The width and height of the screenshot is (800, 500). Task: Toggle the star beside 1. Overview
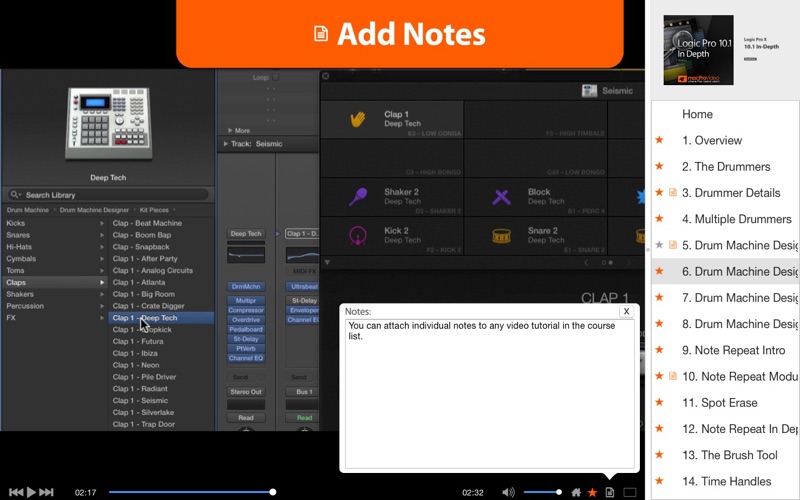click(659, 140)
